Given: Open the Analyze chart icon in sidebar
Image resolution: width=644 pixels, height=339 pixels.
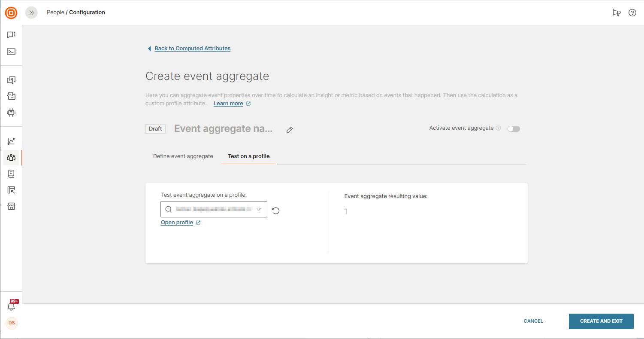Looking at the screenshot, I should (x=11, y=141).
